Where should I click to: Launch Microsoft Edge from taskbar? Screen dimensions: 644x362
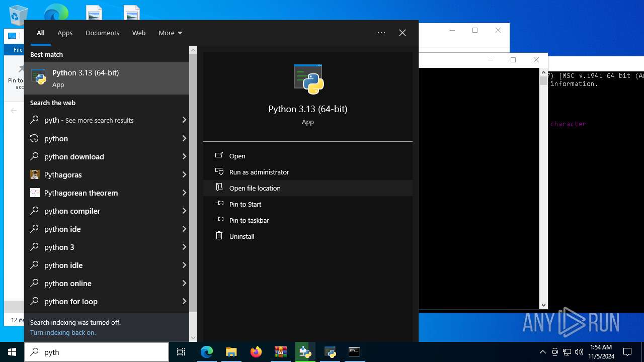[207, 352]
